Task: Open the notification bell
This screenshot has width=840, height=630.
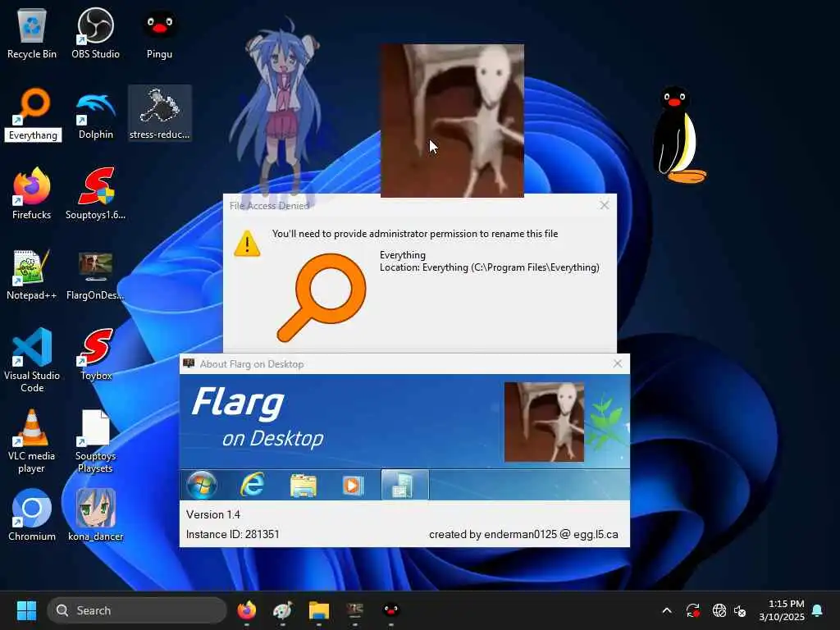Action: [818, 610]
